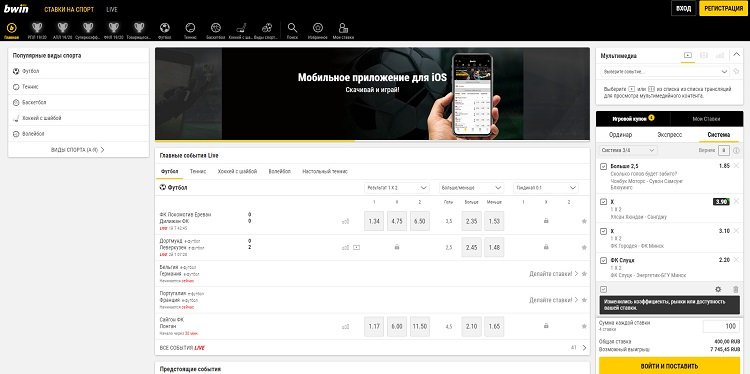Open the Результат 1 X 2 dropdown
This screenshot has height=374, width=750.
tap(397, 188)
